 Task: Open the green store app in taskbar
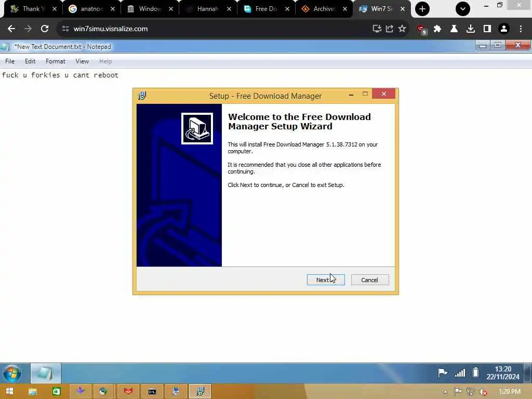[x=56, y=392]
